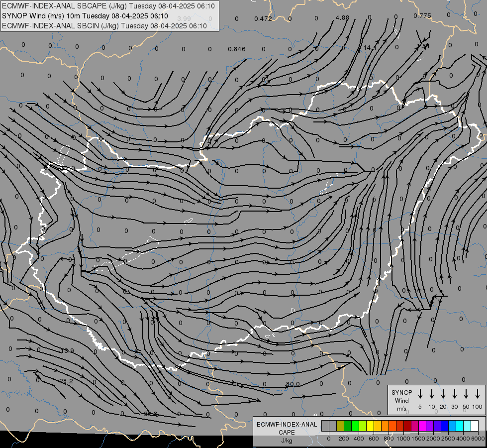
Task: Pick the dark maroon-red CAPE swatch
Action: click(x=407, y=426)
